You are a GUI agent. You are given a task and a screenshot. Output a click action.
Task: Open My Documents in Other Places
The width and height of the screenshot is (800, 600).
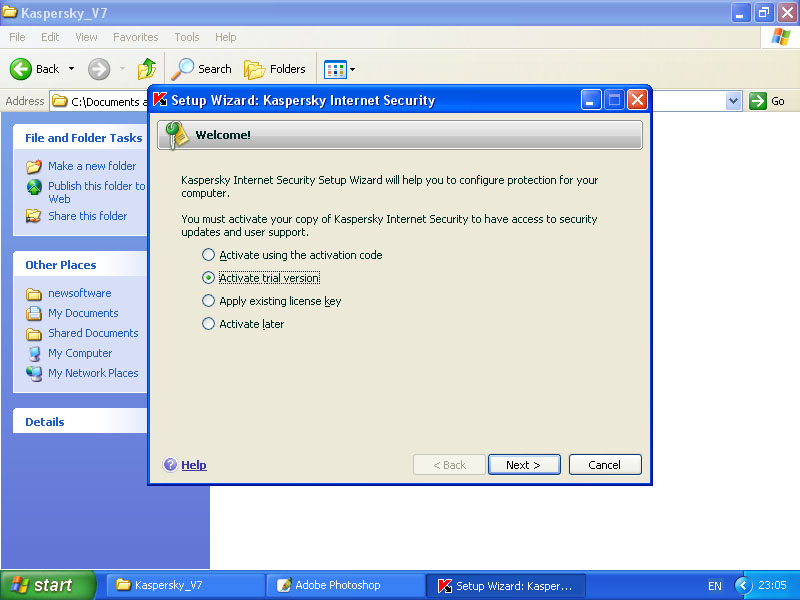click(83, 313)
